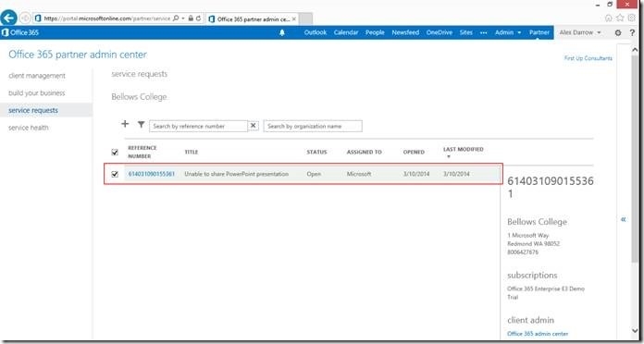Sort by Last Modified column
Image resolution: width=644 pixels, height=344 pixels.
(464, 150)
